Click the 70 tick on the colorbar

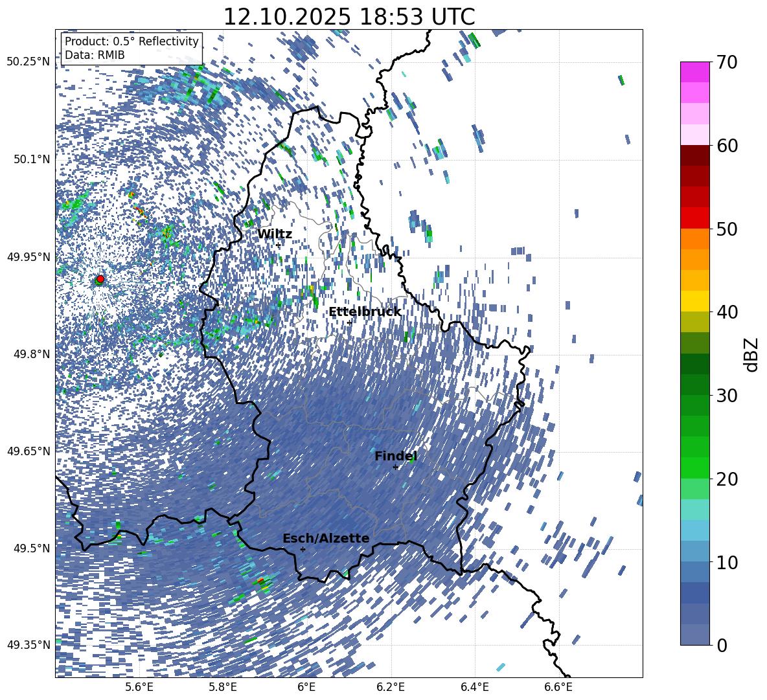[727, 62]
